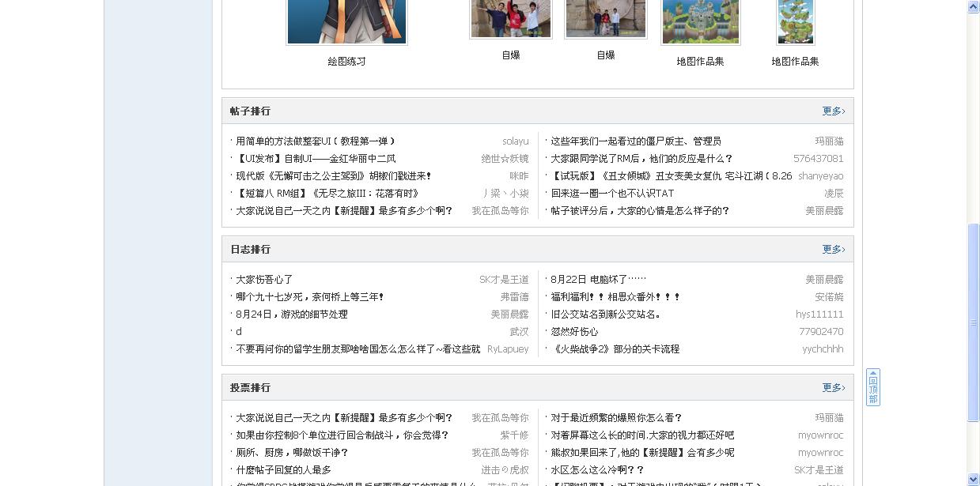Image resolution: width=980 pixels, height=486 pixels.
Task: Open poll 厕所、厨房，哪做饭干净
Action: pyautogui.click(x=292, y=453)
